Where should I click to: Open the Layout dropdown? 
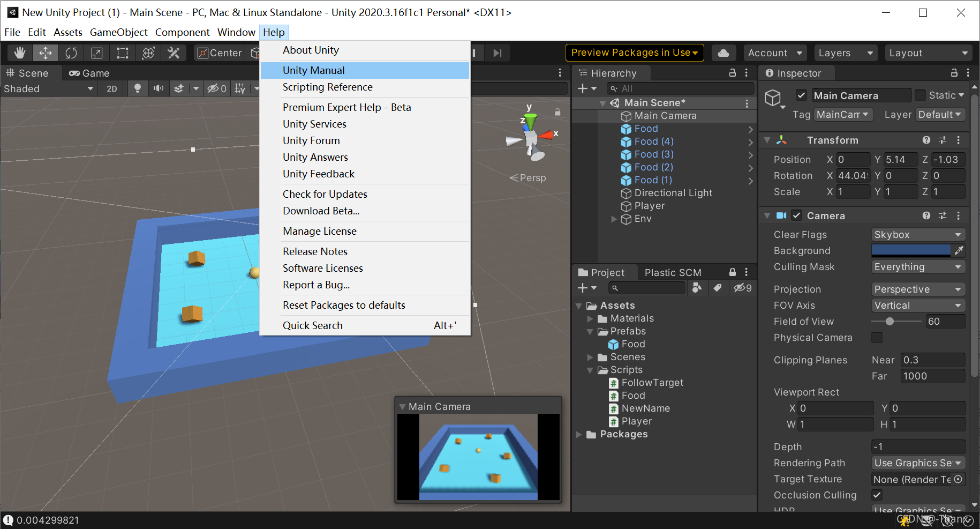click(x=929, y=53)
